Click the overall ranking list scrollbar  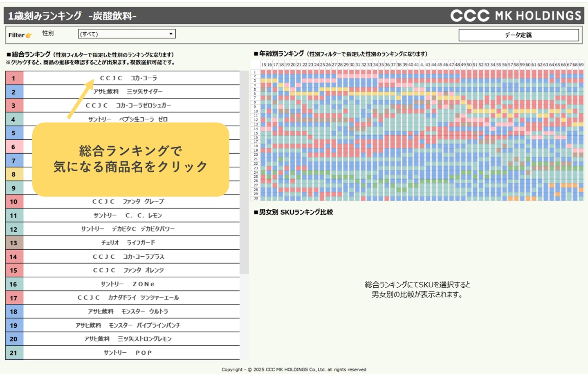coord(244,172)
